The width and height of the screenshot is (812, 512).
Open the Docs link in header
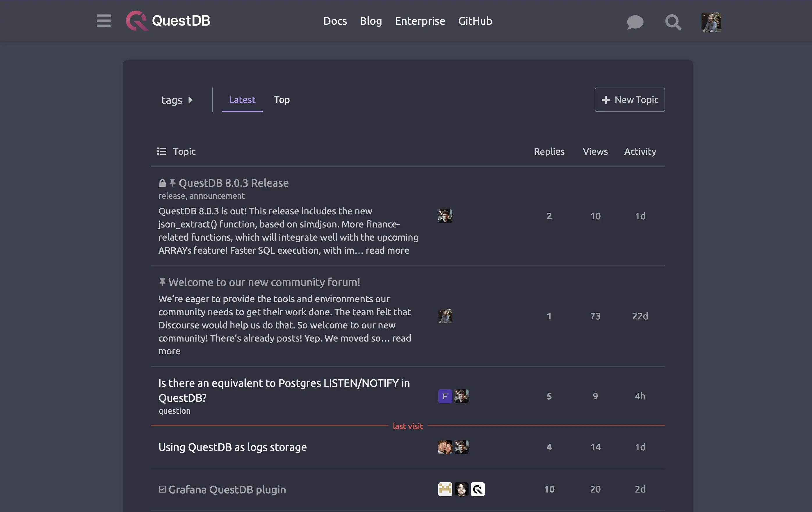point(335,21)
